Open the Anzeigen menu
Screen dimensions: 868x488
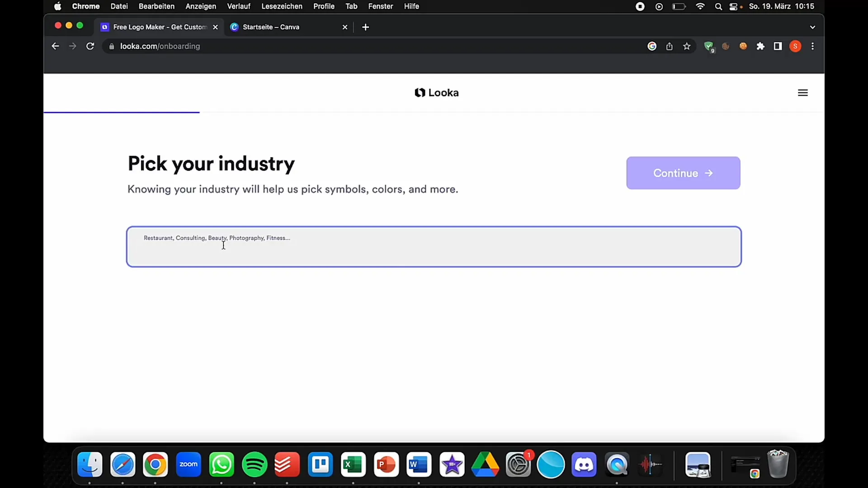(x=201, y=6)
